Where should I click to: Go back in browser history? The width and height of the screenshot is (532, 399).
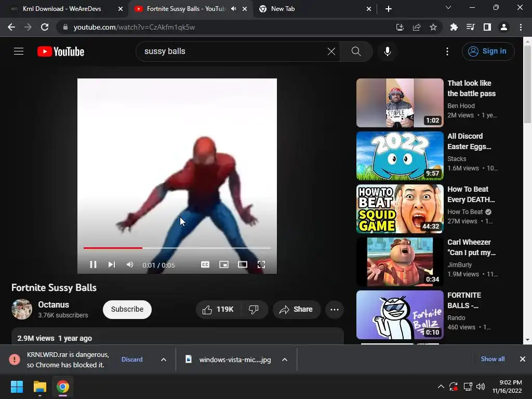[11, 27]
